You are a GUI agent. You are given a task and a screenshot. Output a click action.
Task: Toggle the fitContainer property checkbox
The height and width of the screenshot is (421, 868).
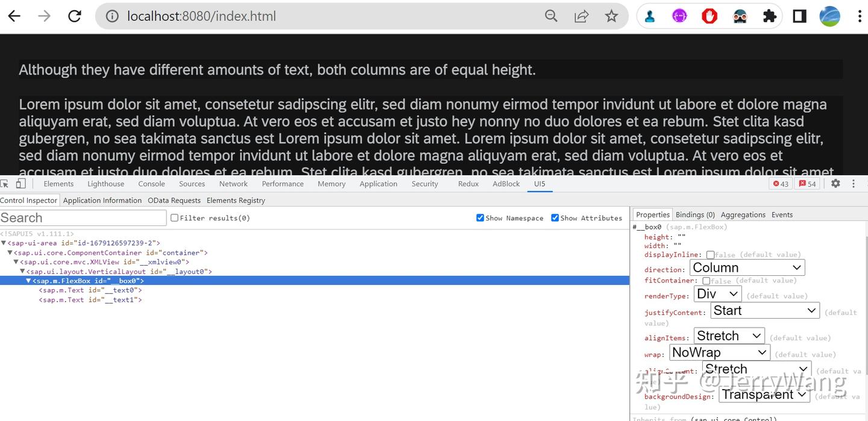pos(706,281)
